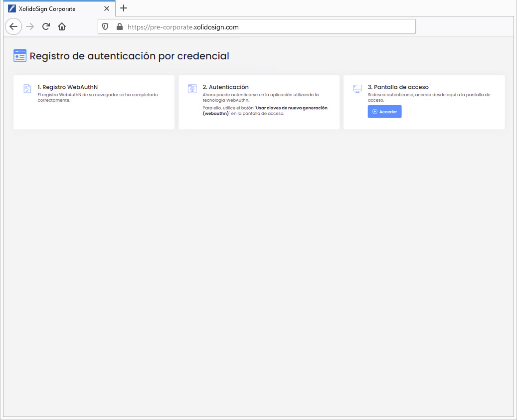Select the "3. Pantalla de acceso" heading
This screenshot has height=420, width=517.
[398, 87]
